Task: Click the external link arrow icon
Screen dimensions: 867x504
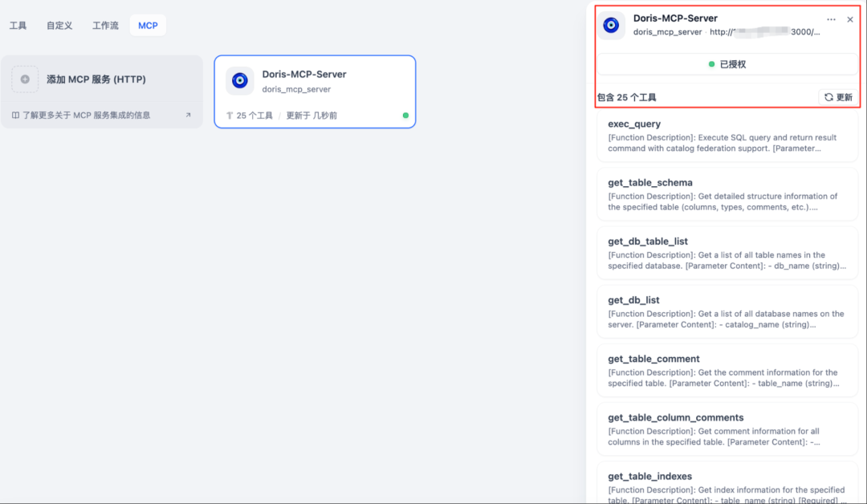Action: click(x=189, y=115)
